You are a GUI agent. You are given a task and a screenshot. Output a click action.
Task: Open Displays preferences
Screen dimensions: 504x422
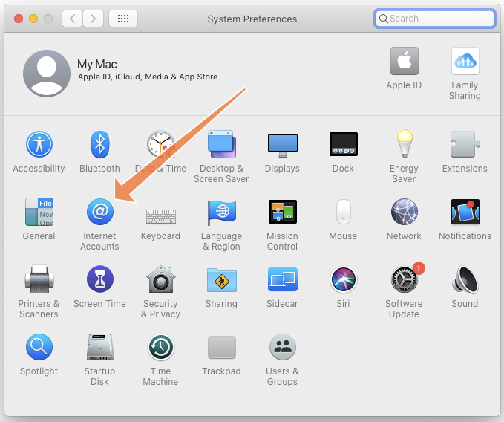point(282,145)
